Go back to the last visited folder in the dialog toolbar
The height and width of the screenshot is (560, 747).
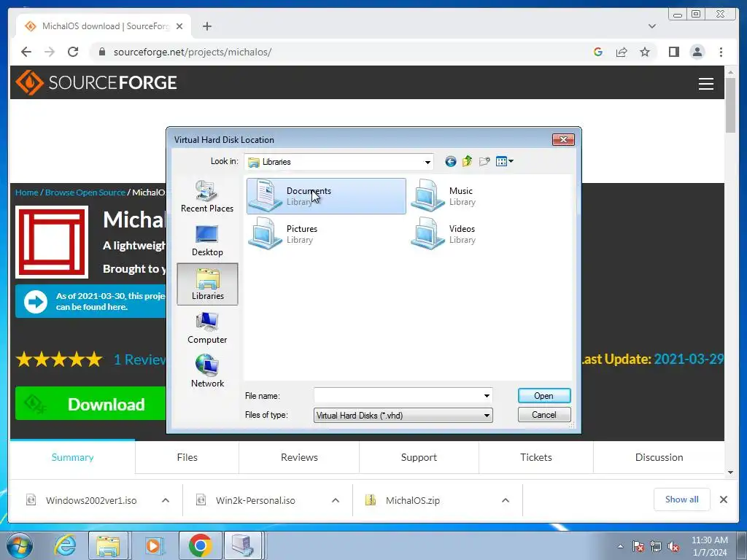pos(450,161)
